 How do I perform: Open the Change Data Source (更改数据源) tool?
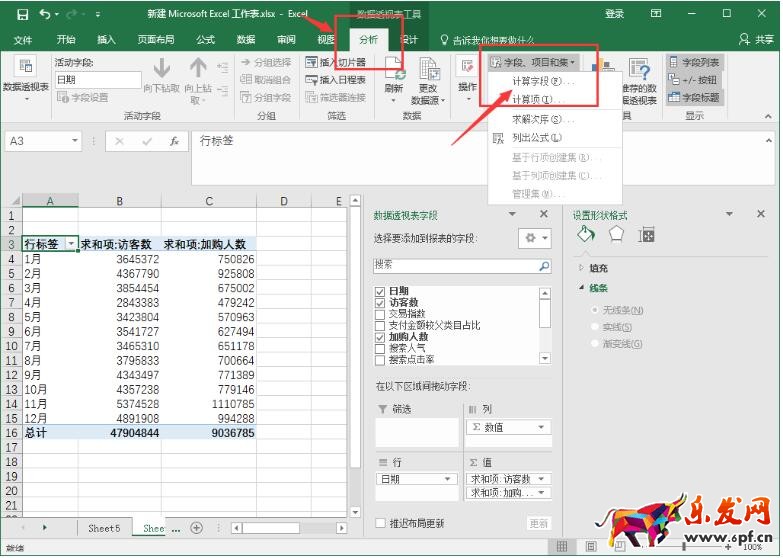pyautogui.click(x=428, y=78)
